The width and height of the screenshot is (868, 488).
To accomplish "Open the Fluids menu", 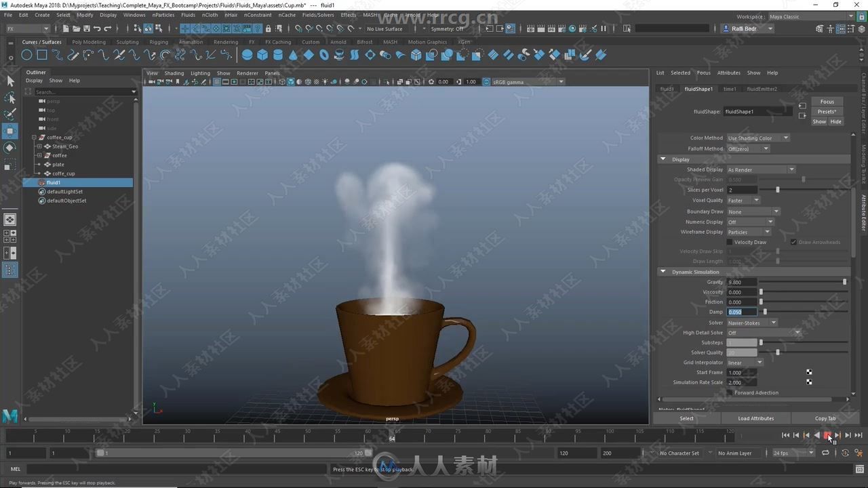I will 188,15.
